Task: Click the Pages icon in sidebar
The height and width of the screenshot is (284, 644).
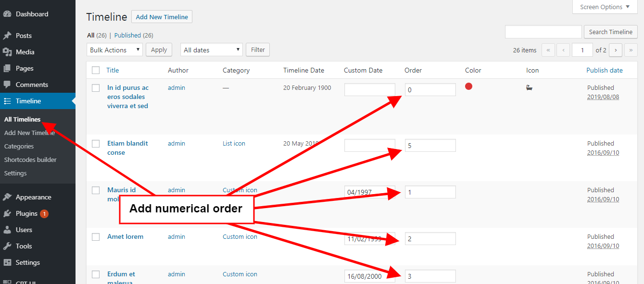Action: click(x=7, y=68)
